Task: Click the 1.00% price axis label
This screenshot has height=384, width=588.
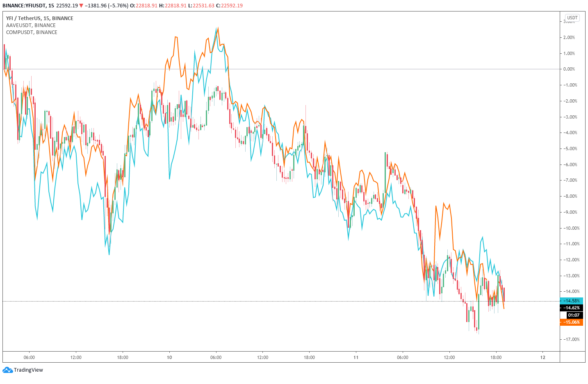Action: (569, 53)
